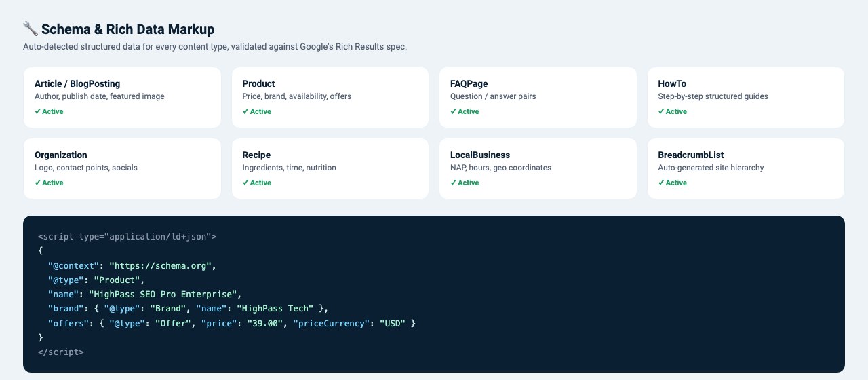The image size is (868, 380).
Task: Click the closing </script> tag line
Action: [x=61, y=352]
